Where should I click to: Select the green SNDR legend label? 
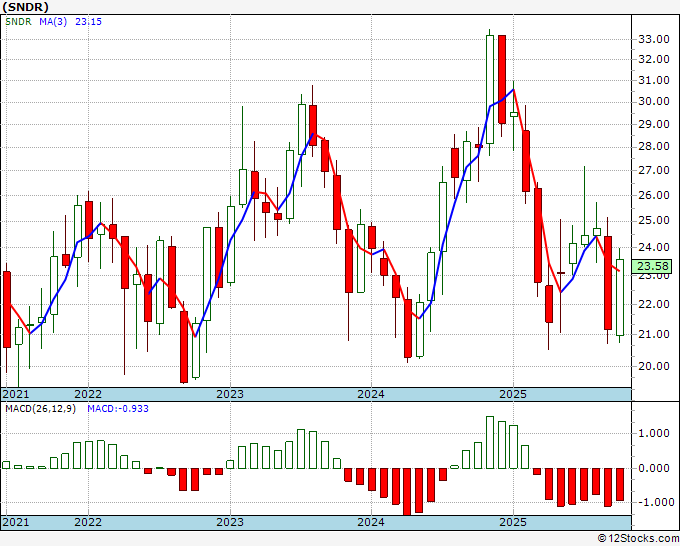coord(18,21)
